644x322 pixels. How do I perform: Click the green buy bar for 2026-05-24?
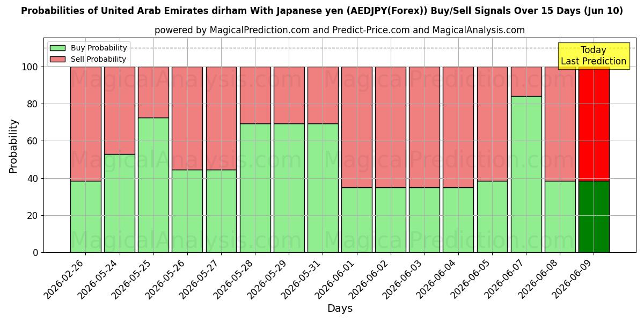pyautogui.click(x=120, y=203)
